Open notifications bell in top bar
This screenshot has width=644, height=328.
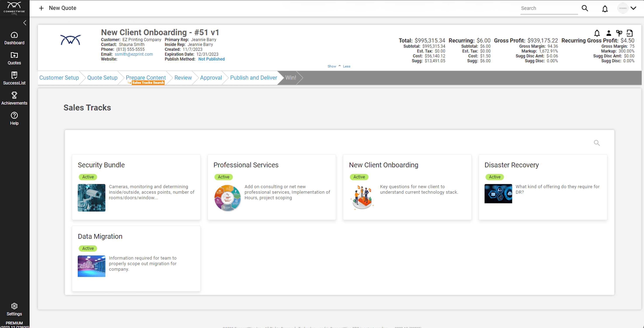coord(605,9)
